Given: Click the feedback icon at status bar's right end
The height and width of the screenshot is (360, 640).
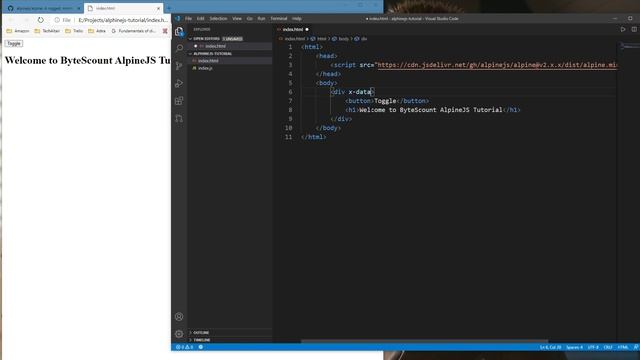Looking at the screenshot, I should click(636, 347).
